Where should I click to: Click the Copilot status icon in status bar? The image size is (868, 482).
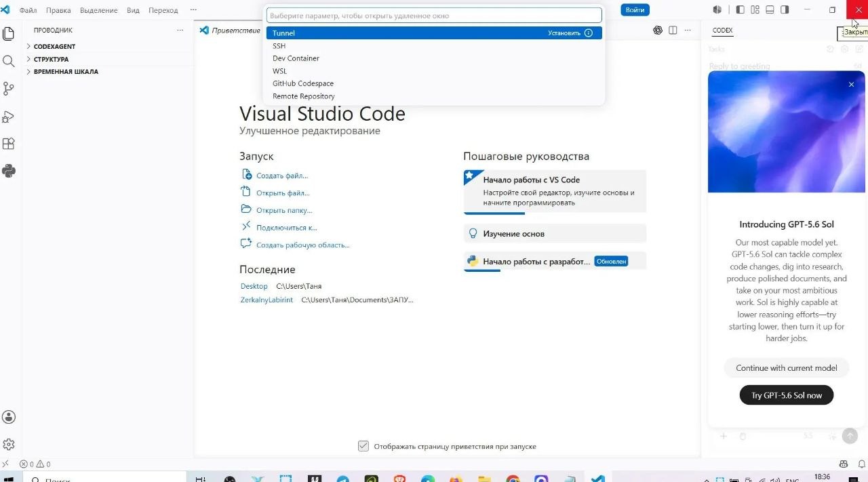coord(844,464)
